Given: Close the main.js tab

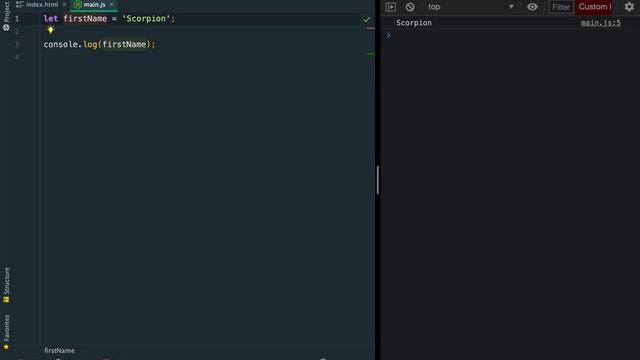Looking at the screenshot, I should (x=111, y=4).
